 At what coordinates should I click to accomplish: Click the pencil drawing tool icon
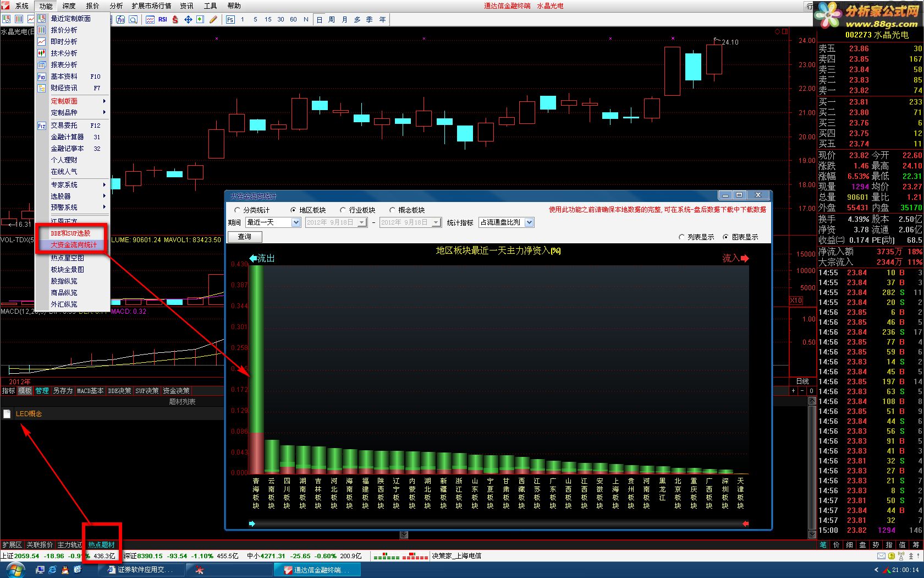point(213,19)
